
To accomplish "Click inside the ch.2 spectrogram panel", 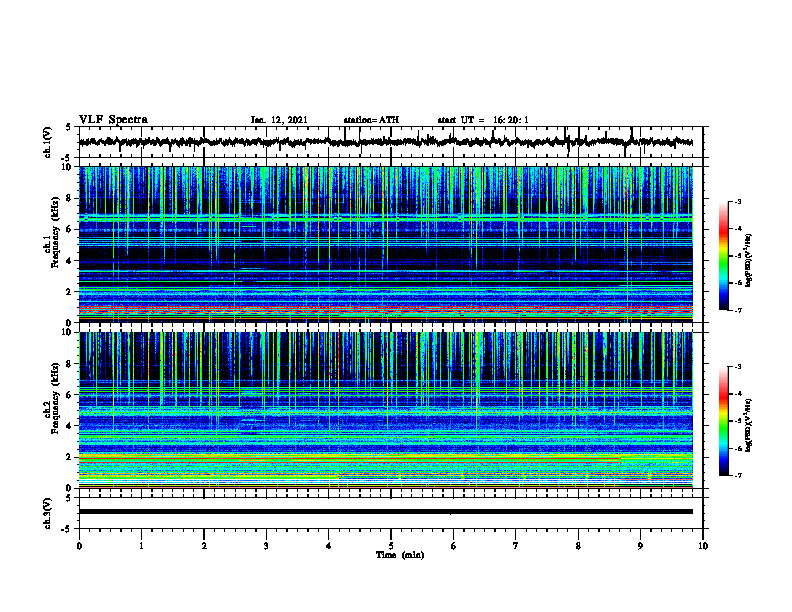I will coord(386,410).
